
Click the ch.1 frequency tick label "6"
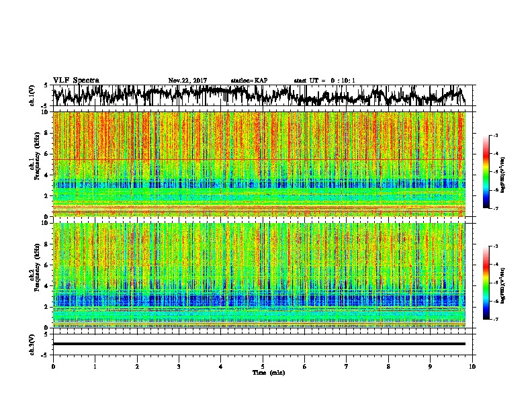click(x=47, y=154)
